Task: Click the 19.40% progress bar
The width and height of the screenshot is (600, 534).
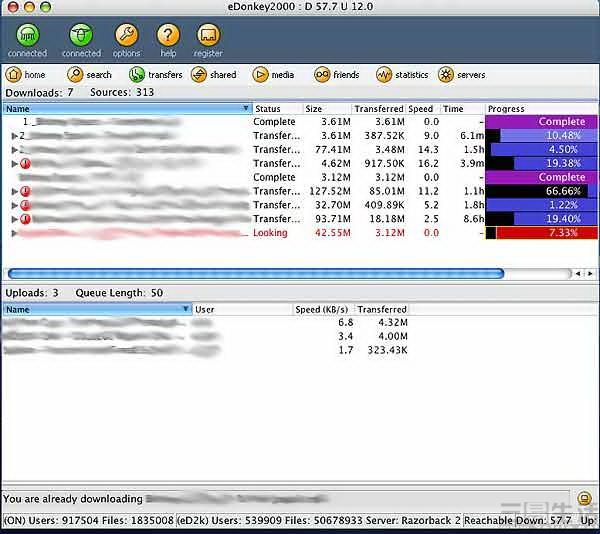Action: (x=541, y=219)
